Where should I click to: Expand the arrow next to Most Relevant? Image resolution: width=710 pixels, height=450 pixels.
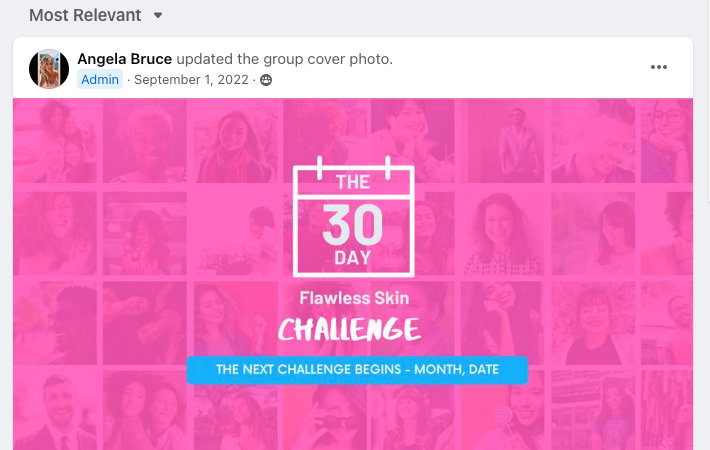(158, 16)
